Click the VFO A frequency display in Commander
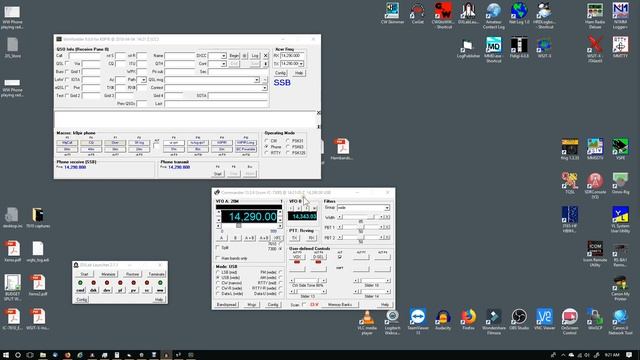The image size is (640, 360). click(x=249, y=217)
